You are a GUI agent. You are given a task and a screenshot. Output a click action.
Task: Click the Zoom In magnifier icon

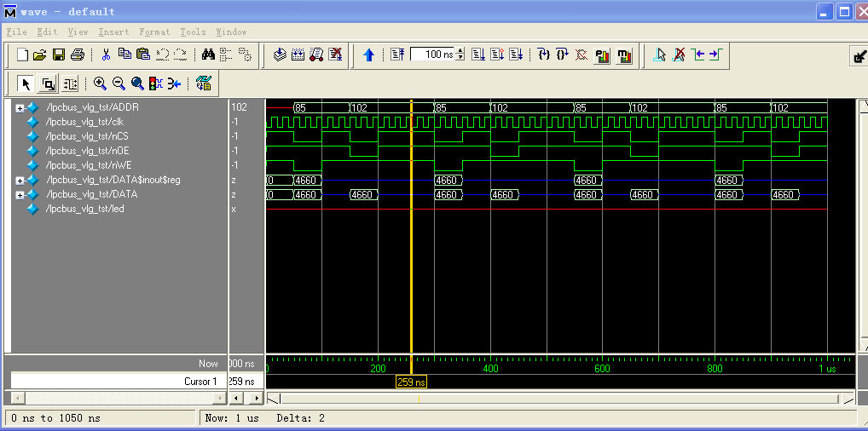click(x=100, y=83)
